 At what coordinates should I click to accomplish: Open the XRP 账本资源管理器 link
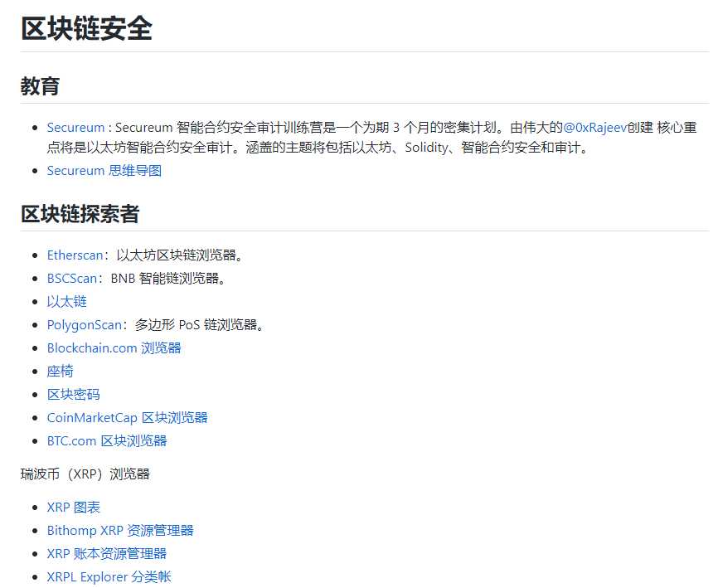pyautogui.click(x=107, y=554)
